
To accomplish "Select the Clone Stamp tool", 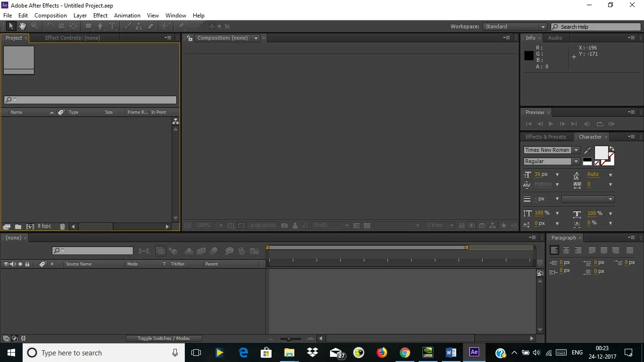I will 139,26.
